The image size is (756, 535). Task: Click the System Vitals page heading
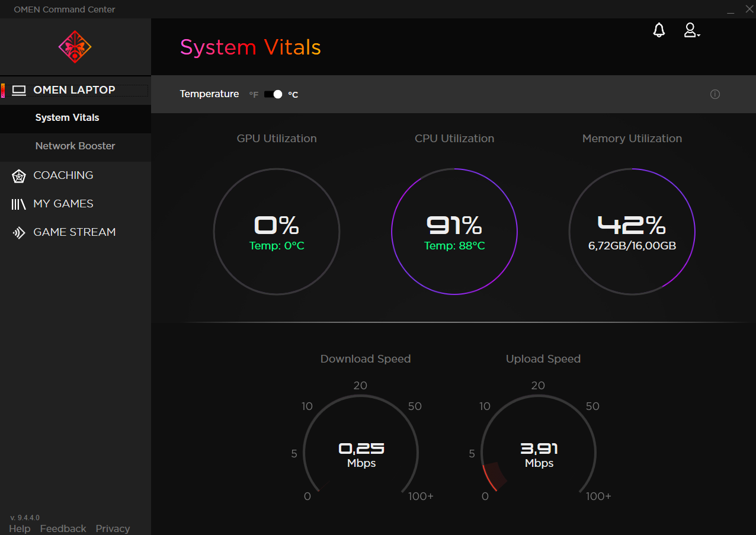[x=251, y=47]
